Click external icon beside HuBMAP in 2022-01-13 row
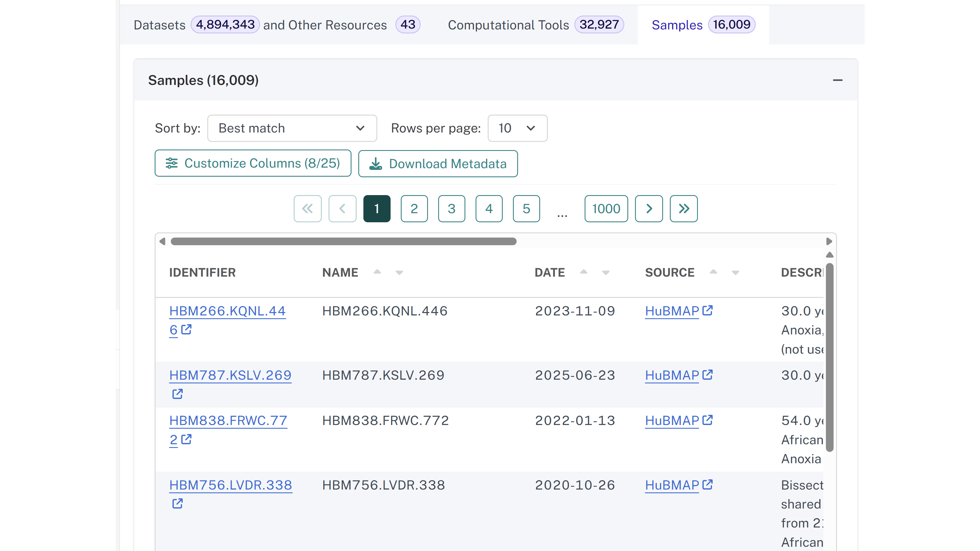 point(707,420)
